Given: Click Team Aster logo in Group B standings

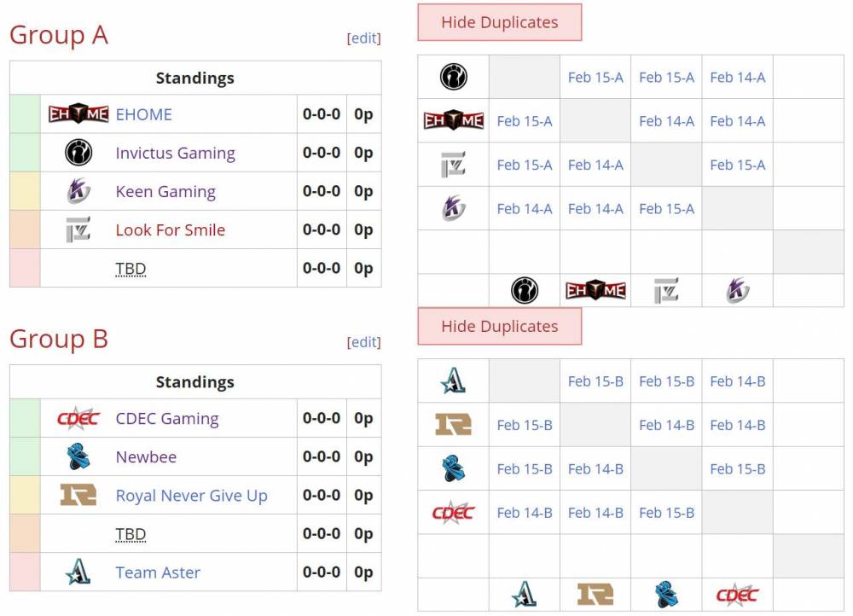Looking at the screenshot, I should click(x=78, y=572).
